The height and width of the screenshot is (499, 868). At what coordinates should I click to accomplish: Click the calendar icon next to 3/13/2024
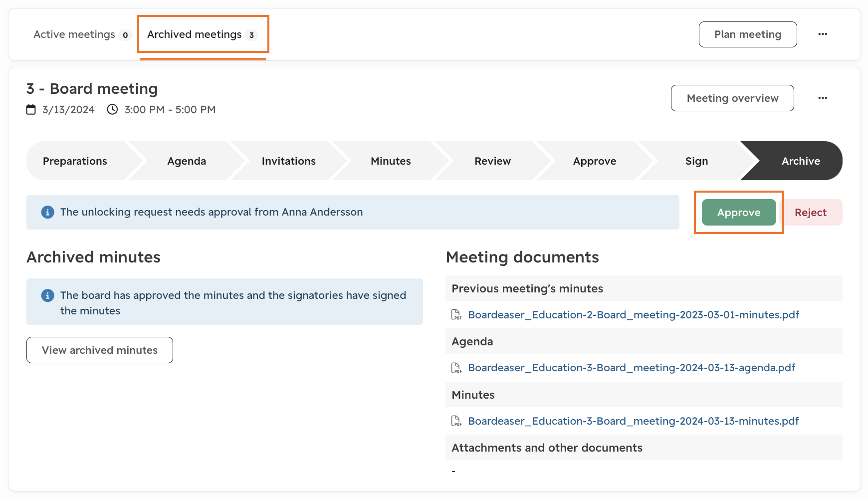[x=31, y=109]
